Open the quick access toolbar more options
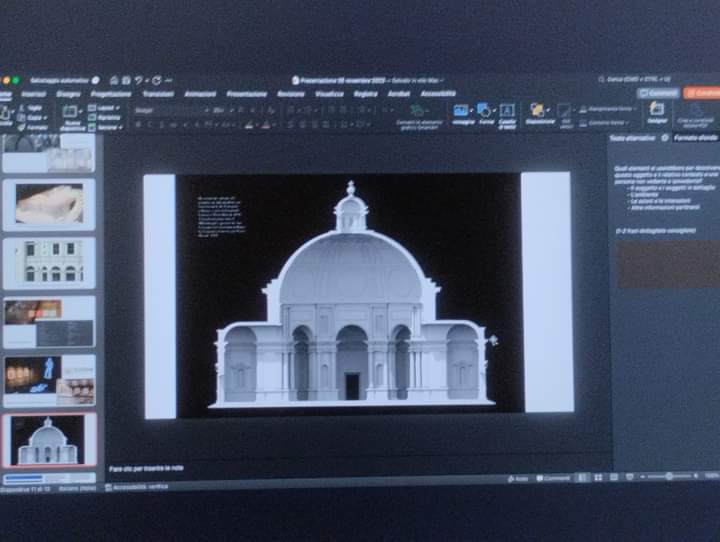The height and width of the screenshot is (542, 720). pyautogui.click(x=169, y=80)
